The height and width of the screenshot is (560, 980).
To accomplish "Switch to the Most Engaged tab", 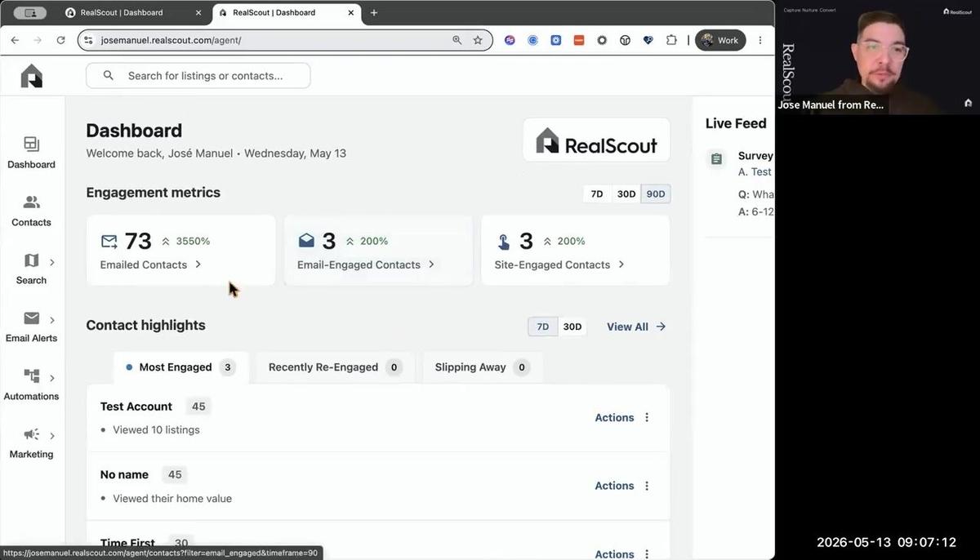I will coord(180,367).
